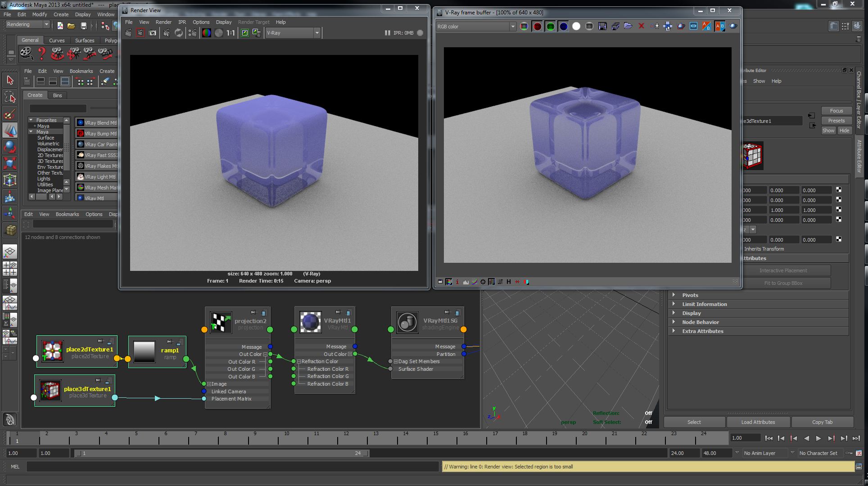Click Render region icon in Render View
868x486 pixels.
coord(140,33)
